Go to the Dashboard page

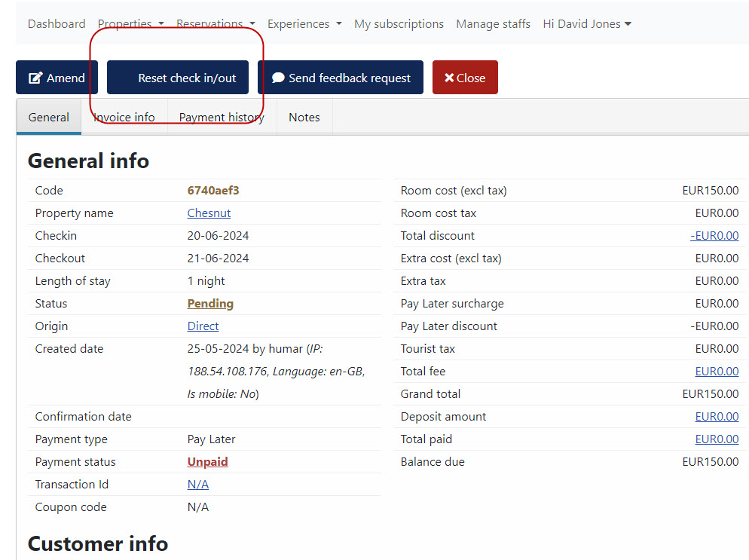click(57, 24)
